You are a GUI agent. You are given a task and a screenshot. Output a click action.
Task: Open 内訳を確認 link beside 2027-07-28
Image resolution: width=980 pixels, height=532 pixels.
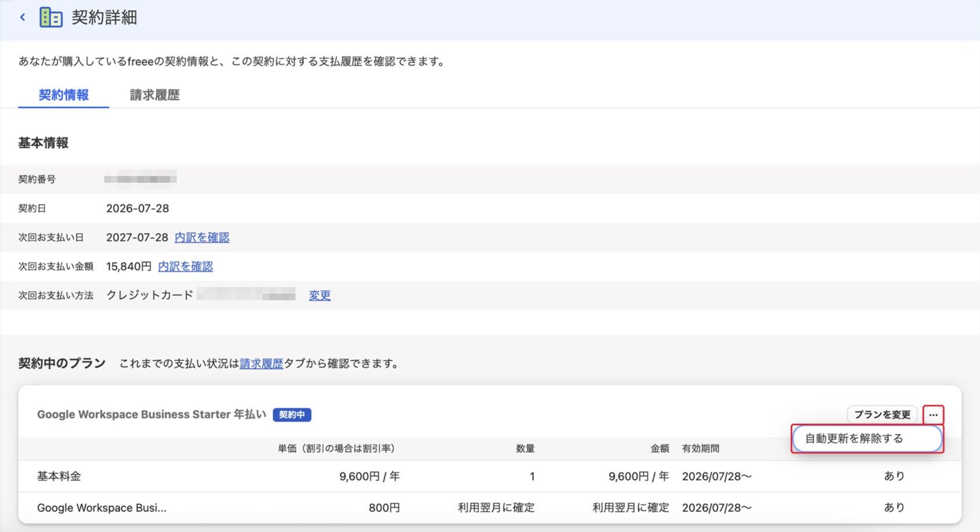point(202,237)
